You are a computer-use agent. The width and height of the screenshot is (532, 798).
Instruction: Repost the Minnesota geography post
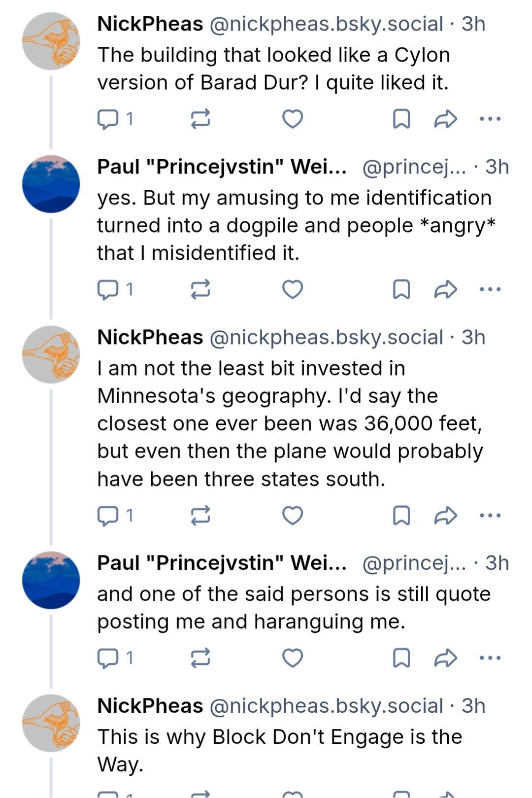(200, 516)
